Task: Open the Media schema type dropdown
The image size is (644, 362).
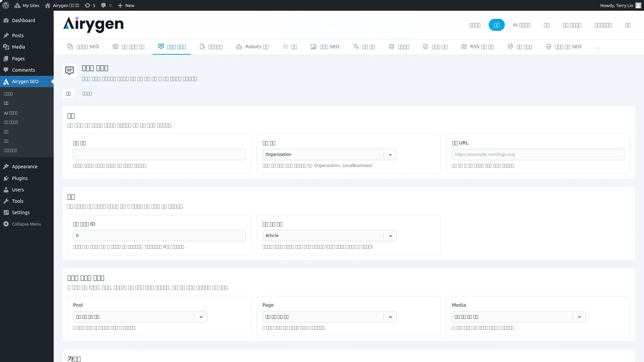Action: pyautogui.click(x=519, y=317)
